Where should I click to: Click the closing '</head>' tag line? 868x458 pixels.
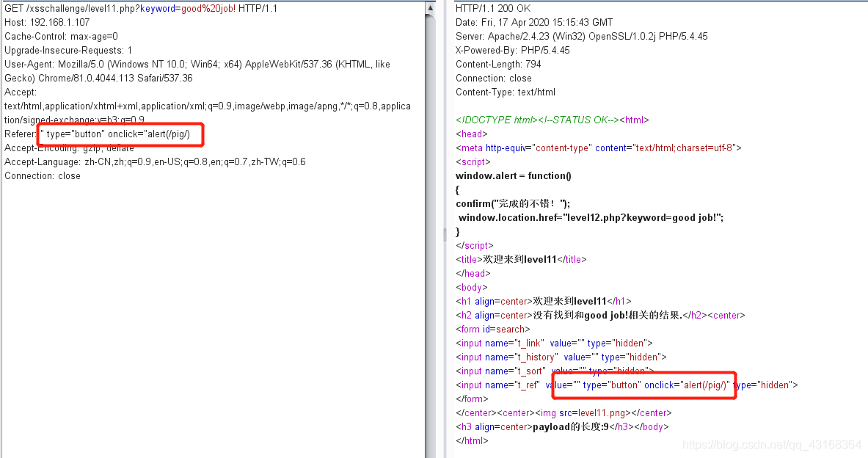(473, 274)
